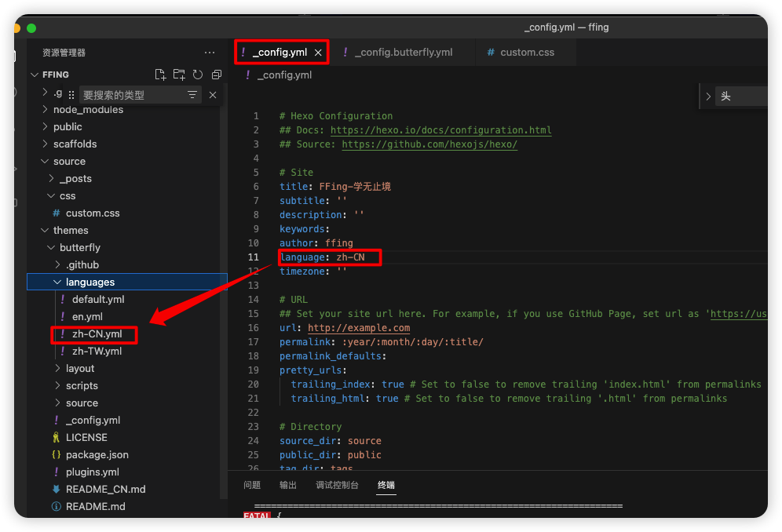Close the _config.yml editor tab
Viewport: 782px width, 532px height.
click(318, 53)
